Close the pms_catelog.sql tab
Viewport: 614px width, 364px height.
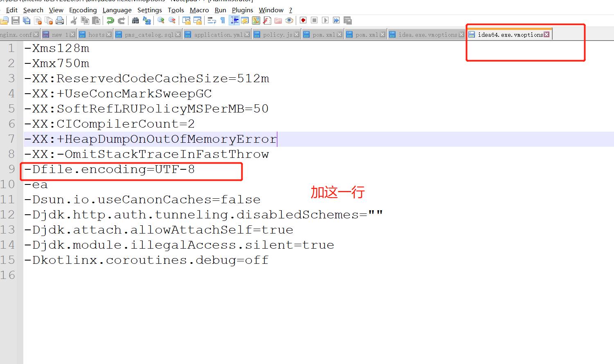(x=178, y=35)
